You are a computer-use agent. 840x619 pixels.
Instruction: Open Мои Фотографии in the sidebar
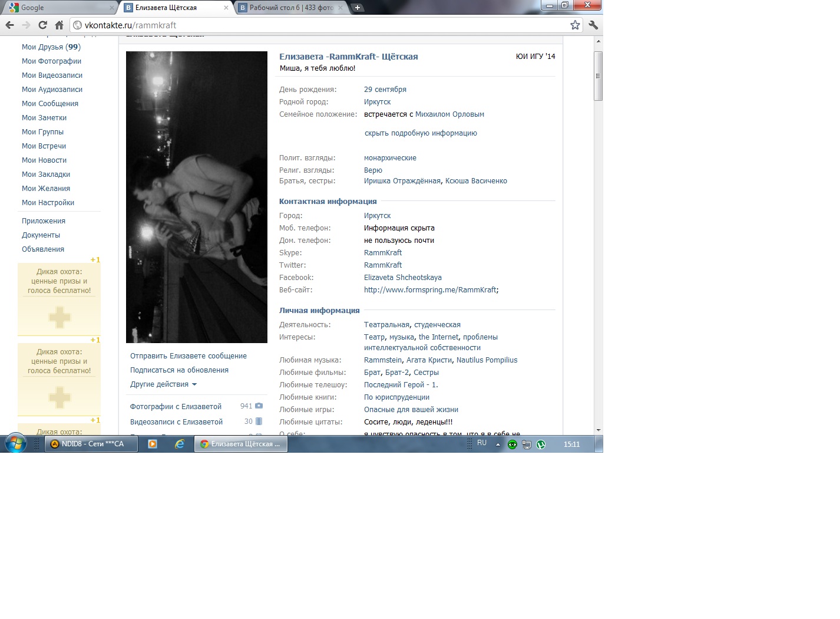point(51,61)
